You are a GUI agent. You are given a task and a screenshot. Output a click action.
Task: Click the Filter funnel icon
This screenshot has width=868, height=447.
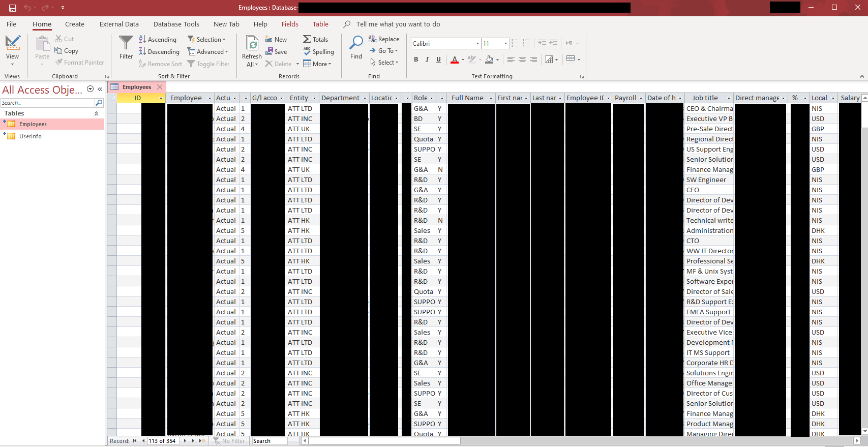(126, 43)
